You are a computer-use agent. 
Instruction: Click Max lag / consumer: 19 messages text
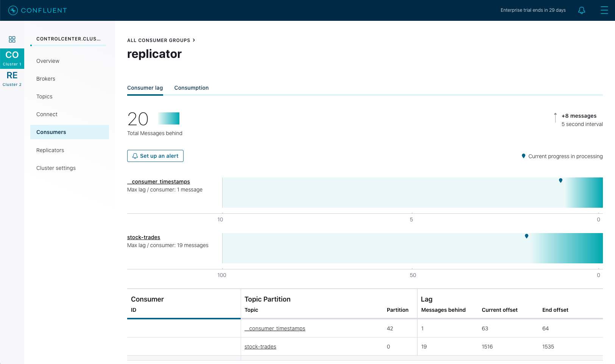coord(168,245)
